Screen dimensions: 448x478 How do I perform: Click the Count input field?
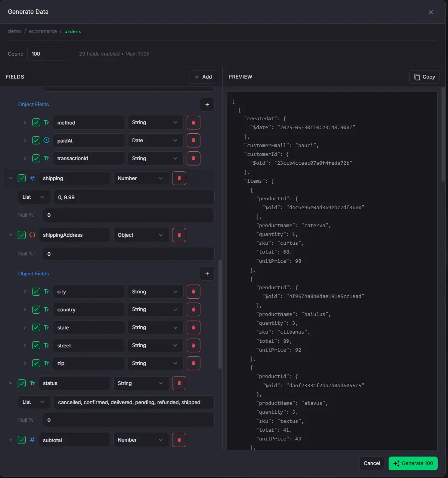(x=49, y=54)
